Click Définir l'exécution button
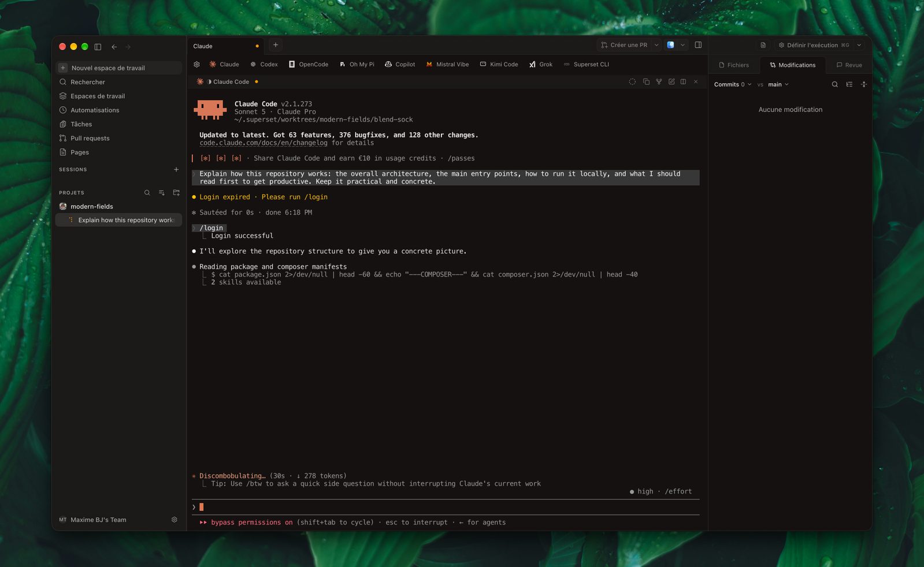Viewport: 924px width, 567px height. (814, 45)
